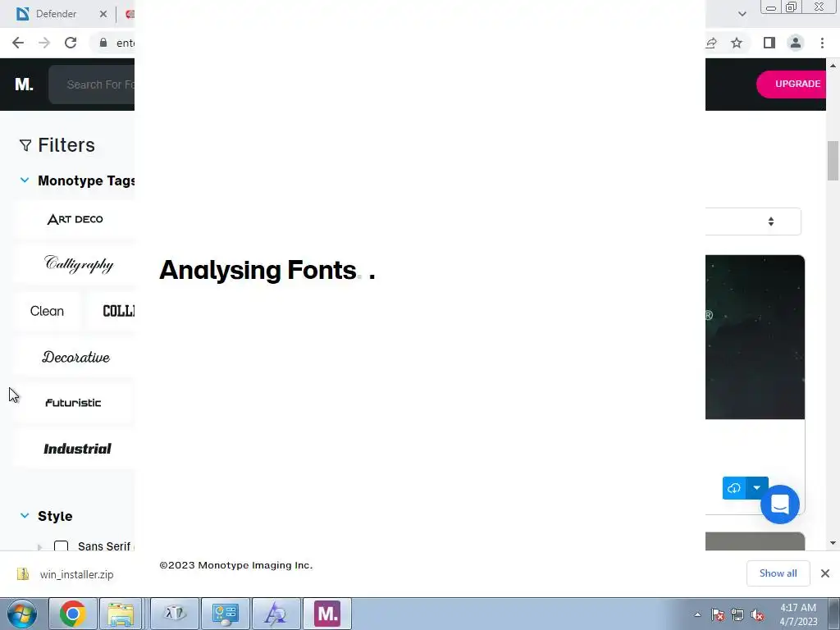The height and width of the screenshot is (630, 840).
Task: Expand the Sans Serif tree arrow
Action: pos(39,547)
